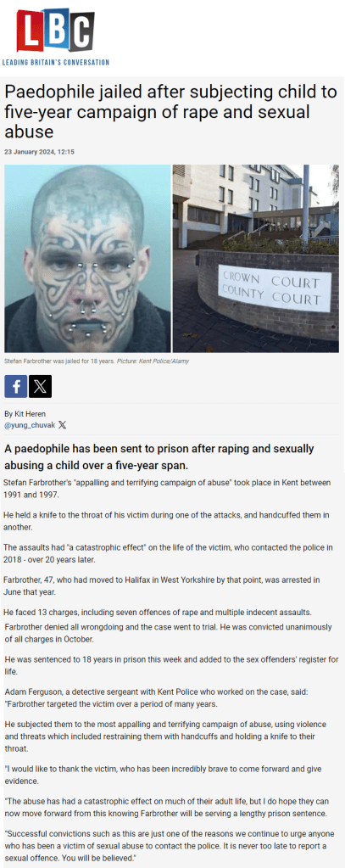Click the article headline text
The width and height of the screenshot is (345, 868).
(170, 112)
